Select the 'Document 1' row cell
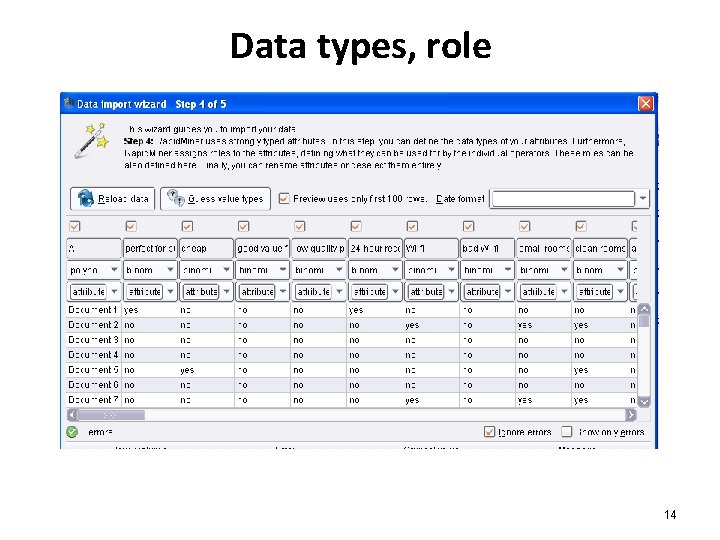 coord(93,310)
